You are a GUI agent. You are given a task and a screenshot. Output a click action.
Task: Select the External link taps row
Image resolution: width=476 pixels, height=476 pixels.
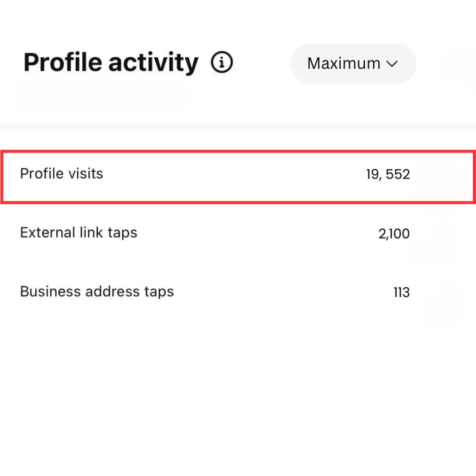214,233
